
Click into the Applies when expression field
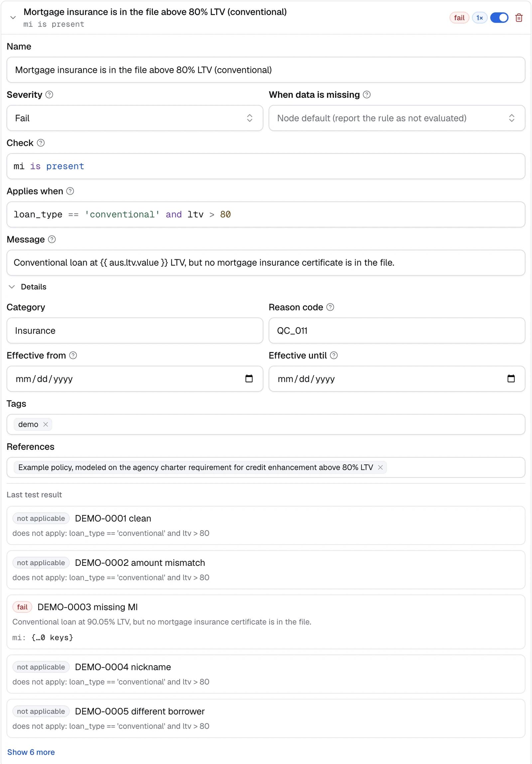click(x=266, y=215)
